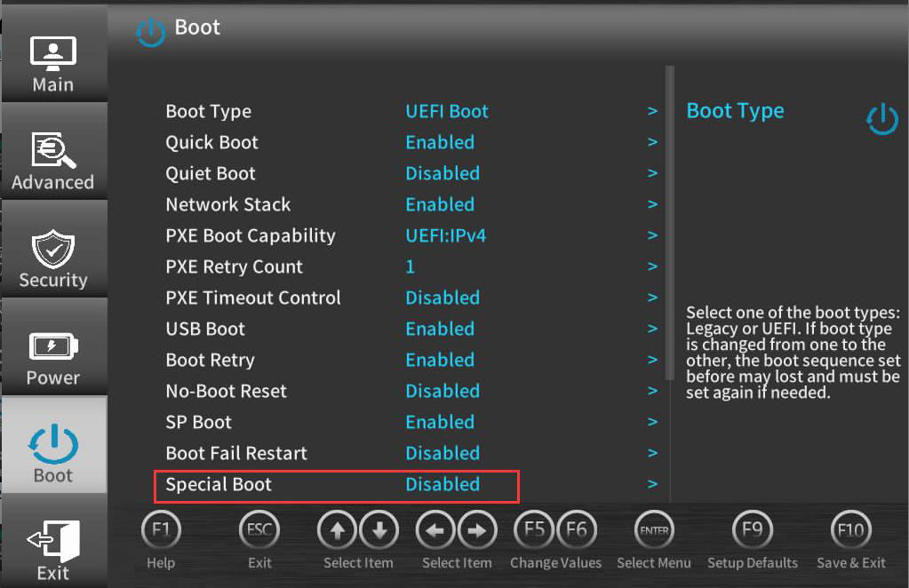
Task: Open PXE Boot Capability UEFI:IPv4 options
Action: coord(445,235)
